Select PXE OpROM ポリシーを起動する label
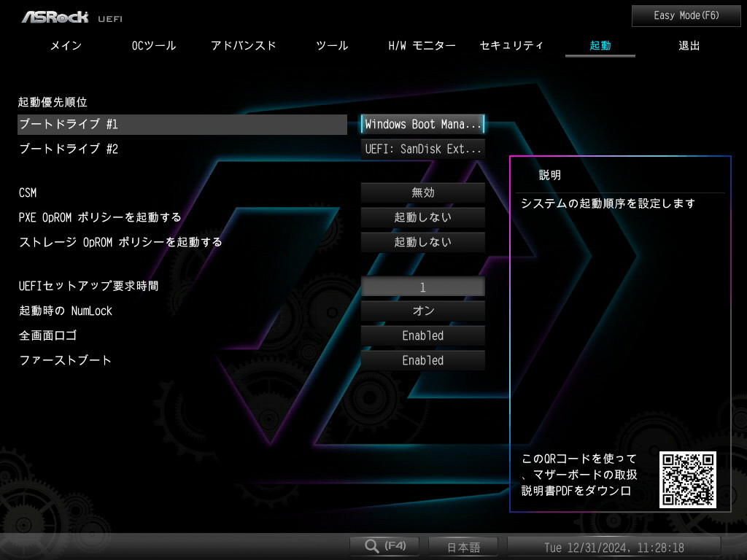Screen dimensions: 747x560 [100, 217]
